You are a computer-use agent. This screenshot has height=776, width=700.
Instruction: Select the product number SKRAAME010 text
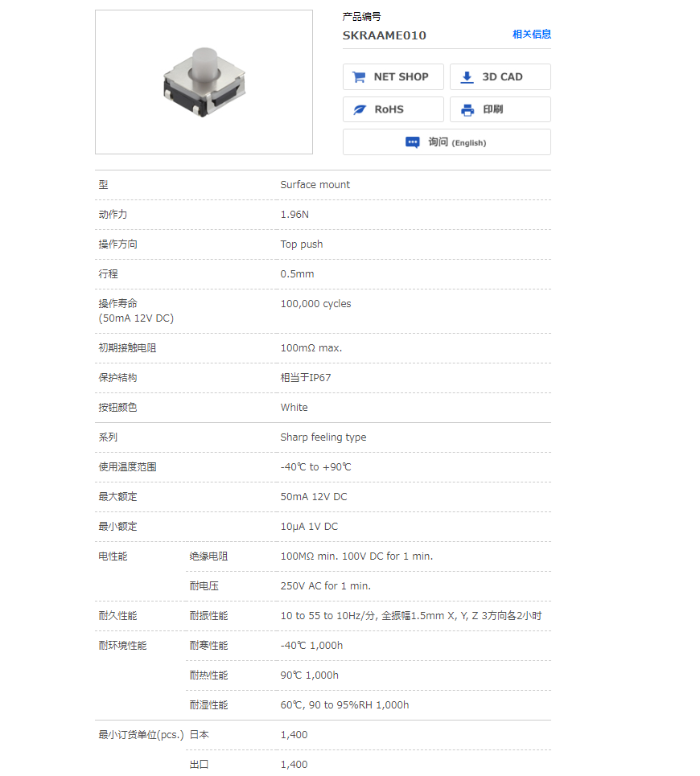point(385,35)
